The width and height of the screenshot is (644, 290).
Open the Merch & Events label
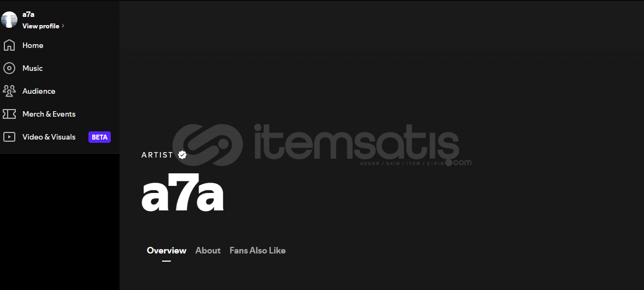click(x=49, y=114)
